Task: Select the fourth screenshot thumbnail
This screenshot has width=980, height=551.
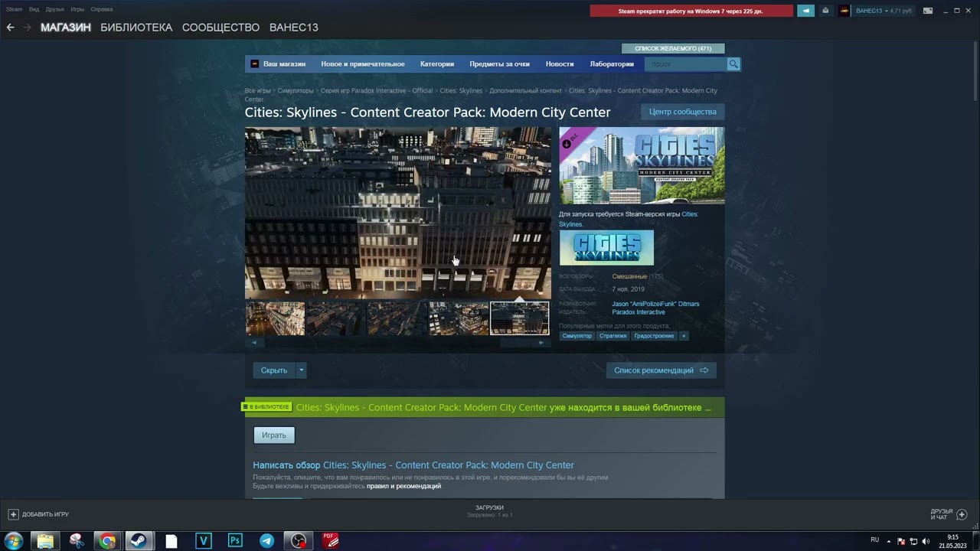Action: pyautogui.click(x=459, y=318)
